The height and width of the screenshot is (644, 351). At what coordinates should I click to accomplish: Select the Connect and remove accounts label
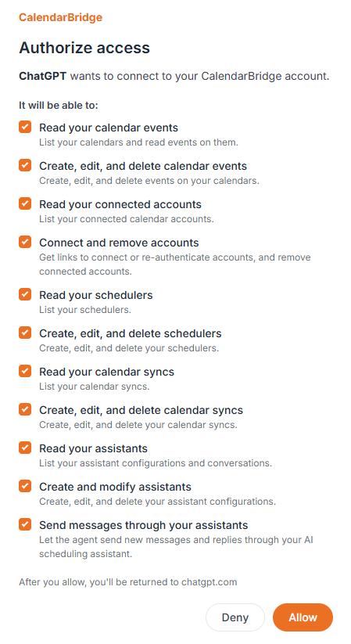point(119,243)
